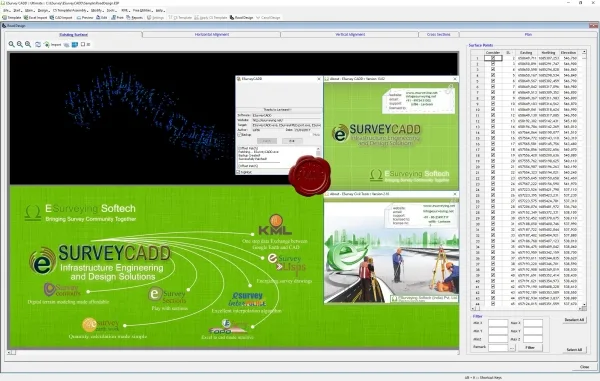This screenshot has height=381, width=600.
Task: Open Preview from the main toolbar
Action: tap(85, 18)
